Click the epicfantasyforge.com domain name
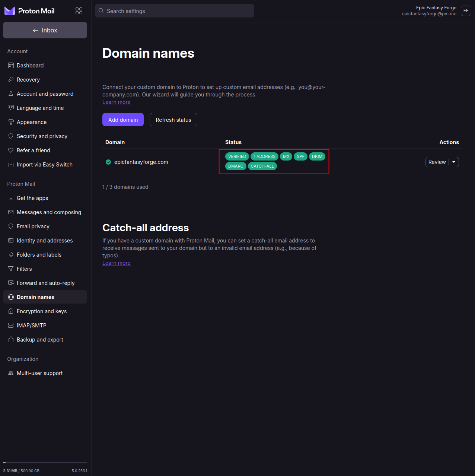The width and height of the screenshot is (475, 476). [x=141, y=162]
